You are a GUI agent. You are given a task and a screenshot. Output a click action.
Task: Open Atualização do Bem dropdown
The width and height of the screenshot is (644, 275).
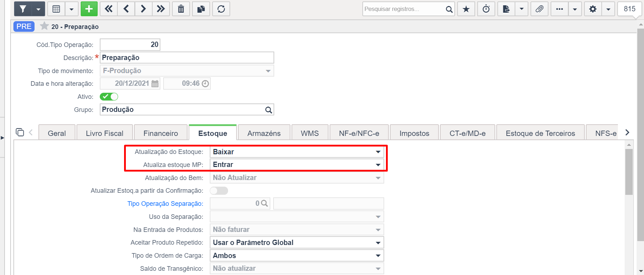pos(297,178)
